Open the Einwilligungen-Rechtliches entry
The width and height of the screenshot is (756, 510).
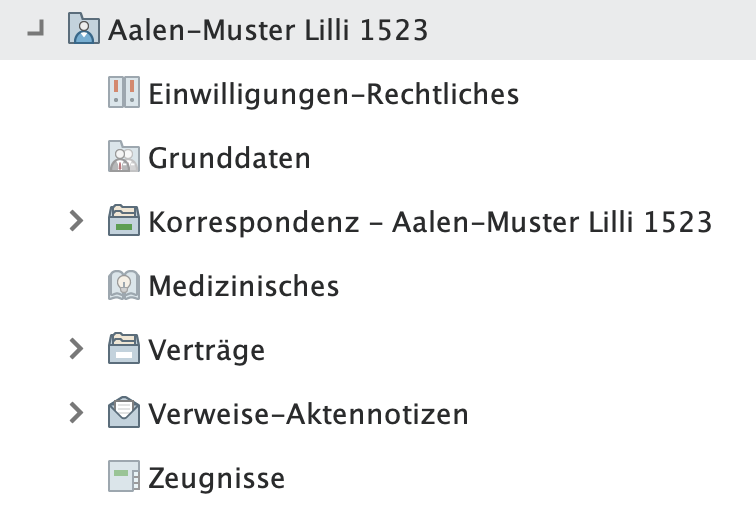[x=333, y=94]
